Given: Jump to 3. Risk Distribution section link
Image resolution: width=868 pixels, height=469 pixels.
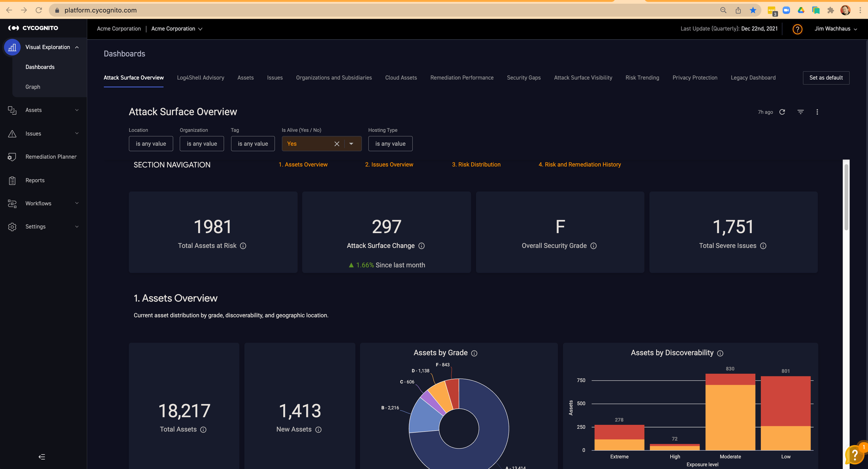Looking at the screenshot, I should pos(476,165).
